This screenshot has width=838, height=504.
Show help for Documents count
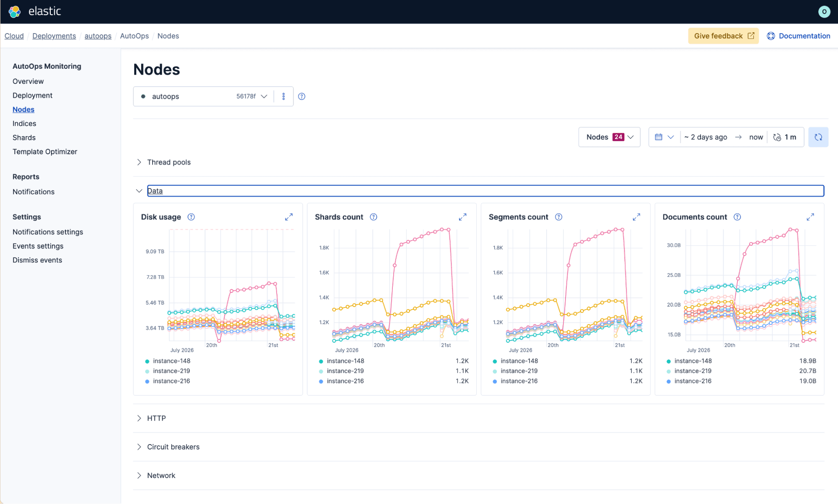click(737, 217)
